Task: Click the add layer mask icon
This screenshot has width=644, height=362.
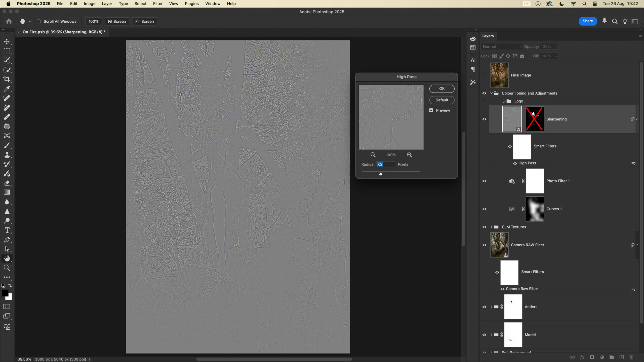Action: (592, 357)
